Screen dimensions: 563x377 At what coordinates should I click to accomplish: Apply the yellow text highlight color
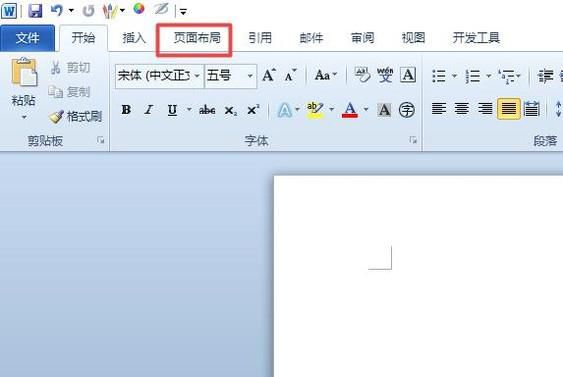[x=315, y=110]
